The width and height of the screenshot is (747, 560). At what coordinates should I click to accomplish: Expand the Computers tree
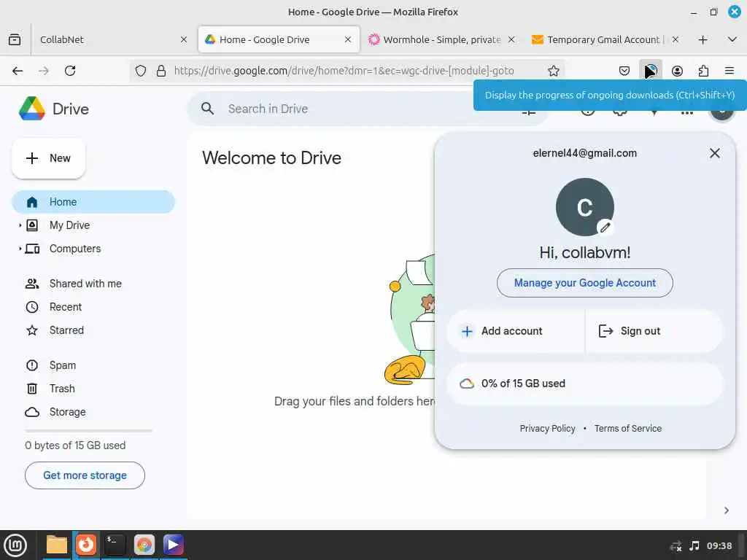click(20, 249)
